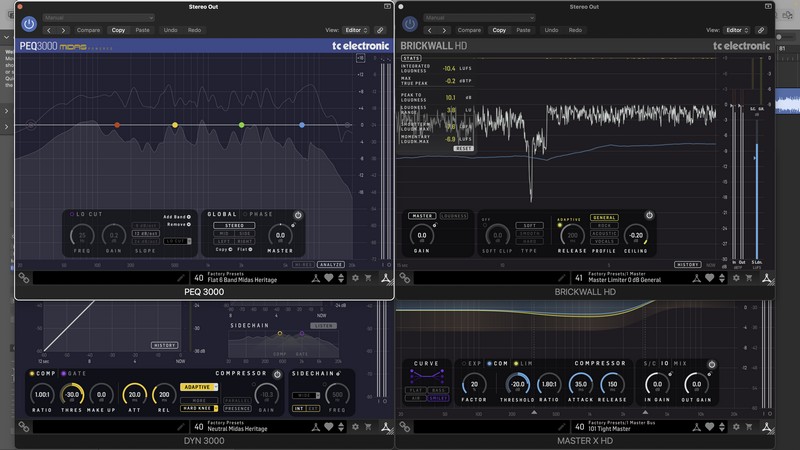The height and width of the screenshot is (450, 800).
Task: Click the shopping cart icon in Brickwall HD
Action: [x=751, y=279]
